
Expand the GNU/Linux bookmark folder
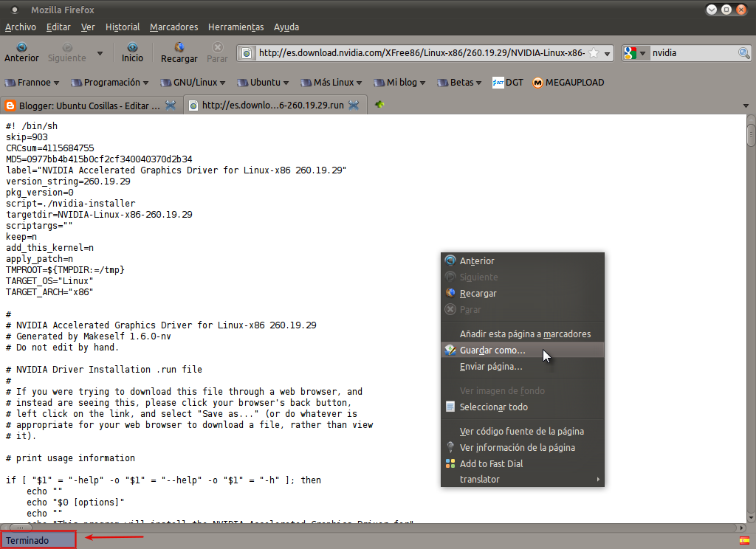click(x=193, y=83)
